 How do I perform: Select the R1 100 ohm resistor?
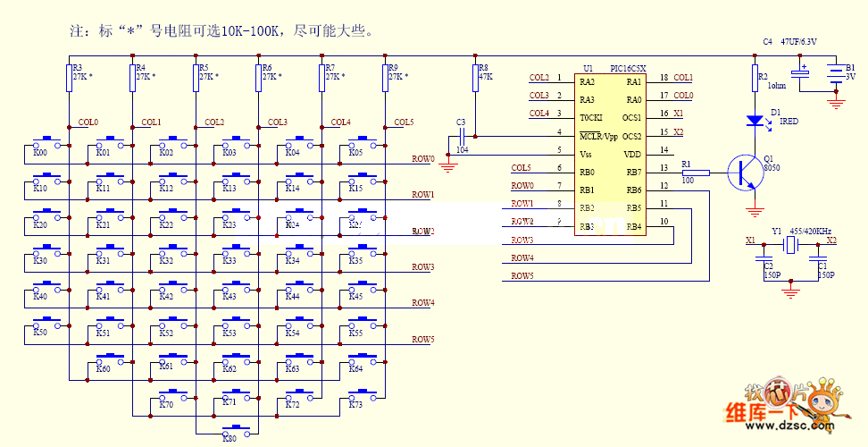point(696,173)
